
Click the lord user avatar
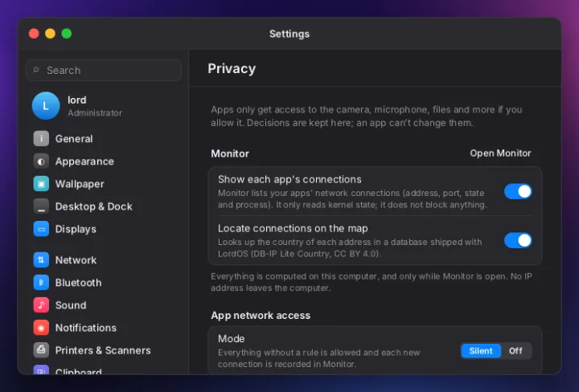point(46,106)
